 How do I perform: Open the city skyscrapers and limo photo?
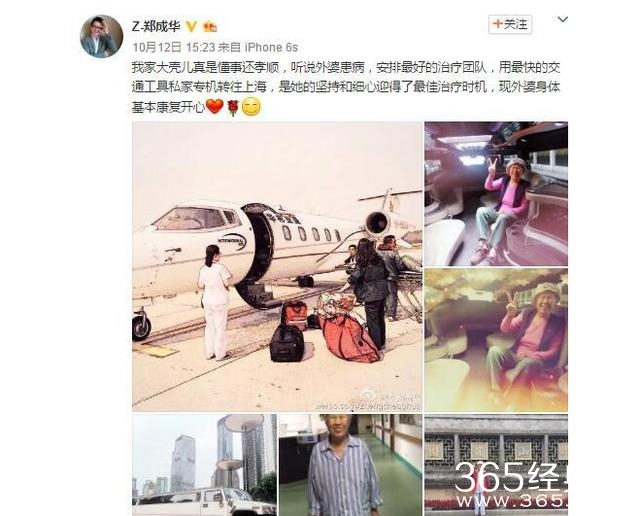[204, 465]
